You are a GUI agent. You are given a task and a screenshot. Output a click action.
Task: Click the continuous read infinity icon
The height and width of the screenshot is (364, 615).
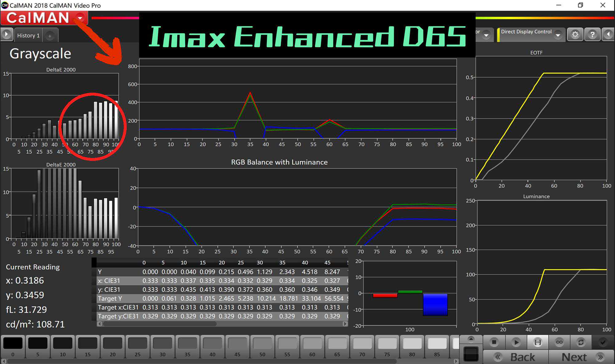(559, 342)
